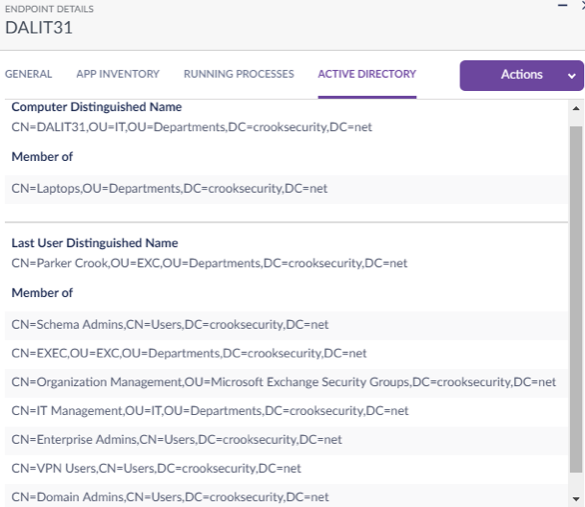The width and height of the screenshot is (585, 507).
Task: Click the scrollbar up arrow
Action: (x=576, y=108)
